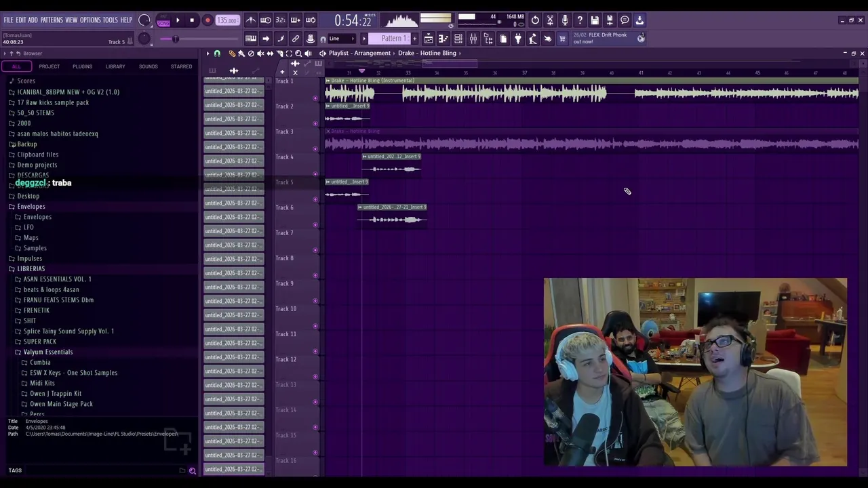Open the one-click help question icon
The width and height of the screenshot is (868, 488).
[x=580, y=20]
